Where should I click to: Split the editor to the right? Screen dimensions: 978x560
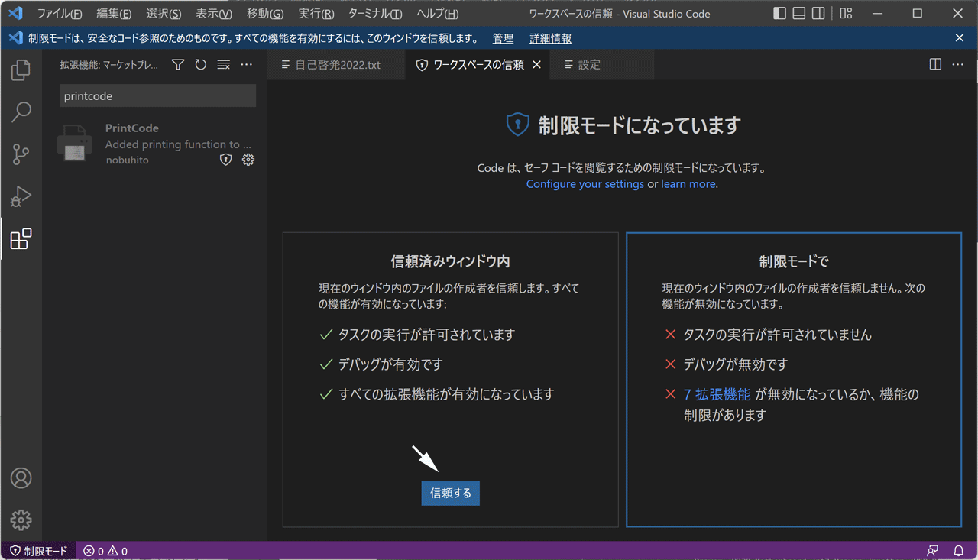click(935, 65)
